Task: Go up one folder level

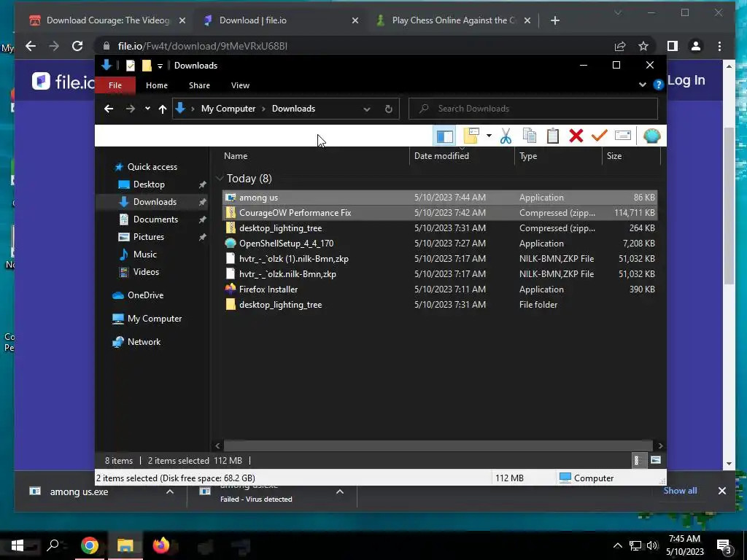Action: (x=163, y=109)
